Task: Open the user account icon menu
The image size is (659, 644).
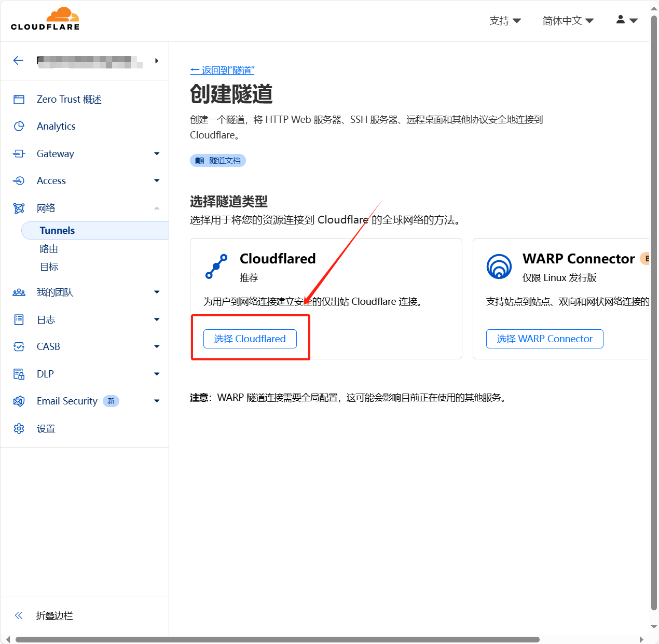Action: 626,20
